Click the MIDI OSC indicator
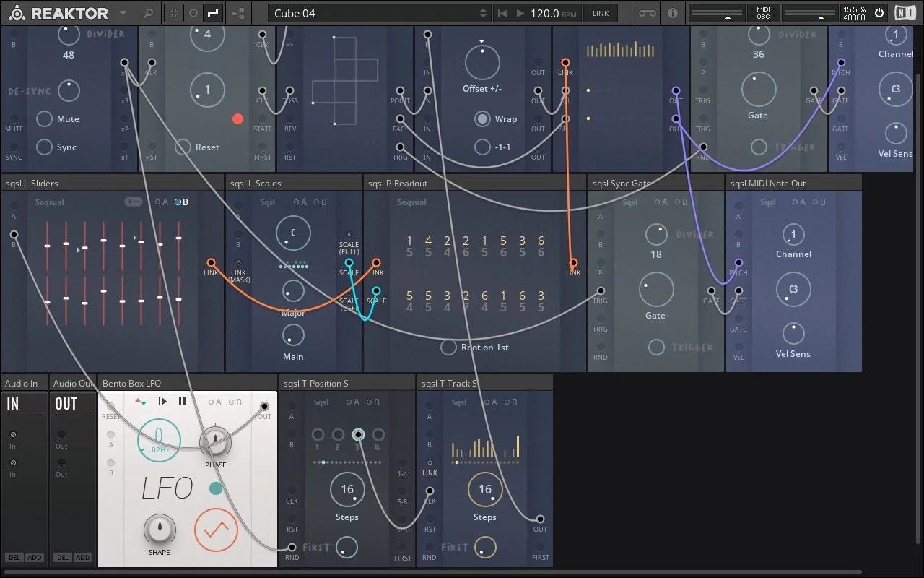924x578 pixels. point(763,13)
